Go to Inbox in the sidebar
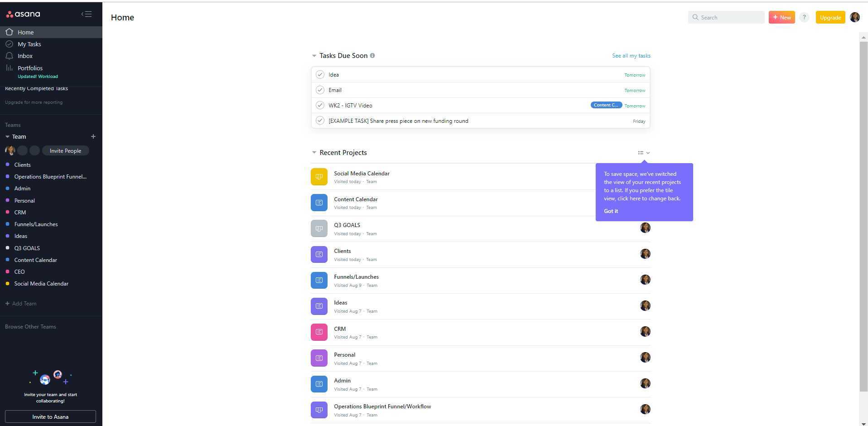The width and height of the screenshot is (868, 426). pos(25,56)
